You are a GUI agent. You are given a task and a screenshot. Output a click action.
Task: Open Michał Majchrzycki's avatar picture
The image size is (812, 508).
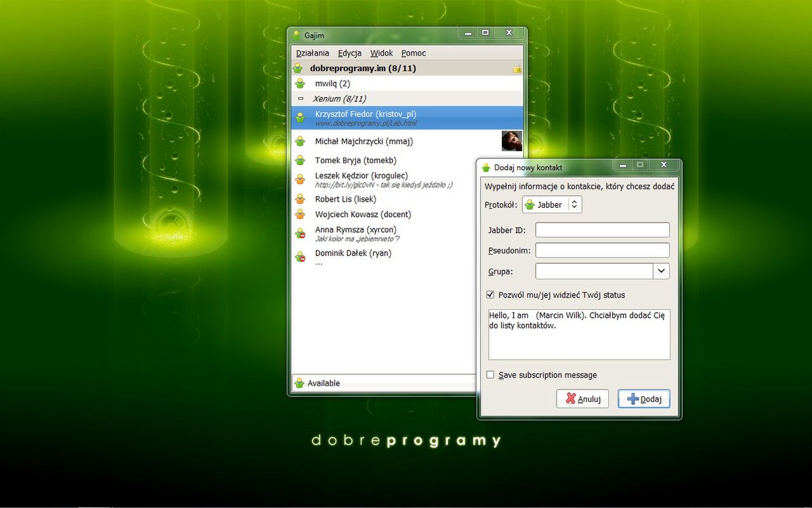tap(512, 141)
